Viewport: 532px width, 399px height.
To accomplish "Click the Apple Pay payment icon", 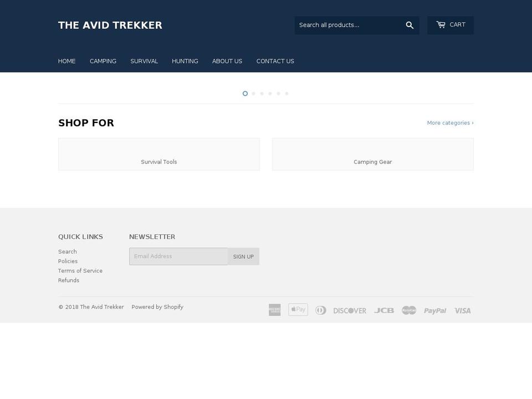I will (298, 309).
